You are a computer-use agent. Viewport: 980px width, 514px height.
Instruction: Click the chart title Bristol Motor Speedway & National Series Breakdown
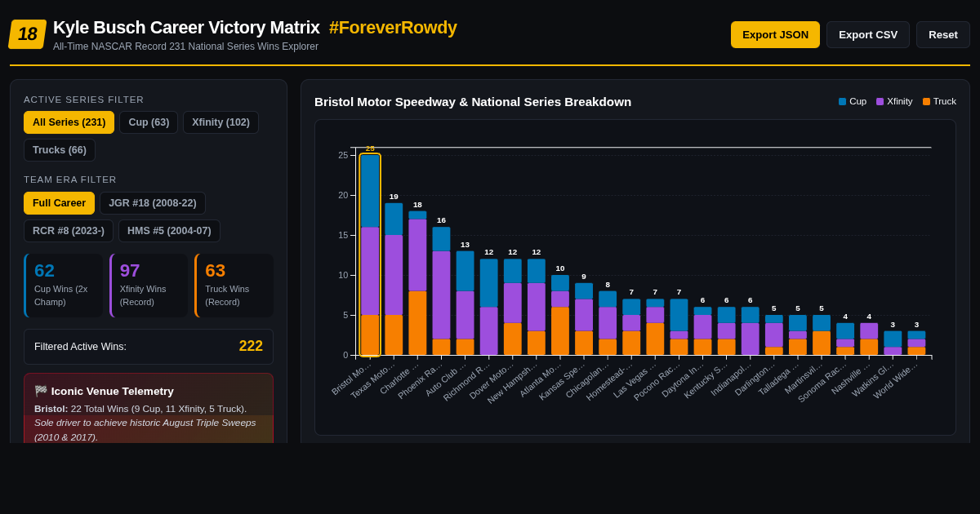(x=473, y=101)
